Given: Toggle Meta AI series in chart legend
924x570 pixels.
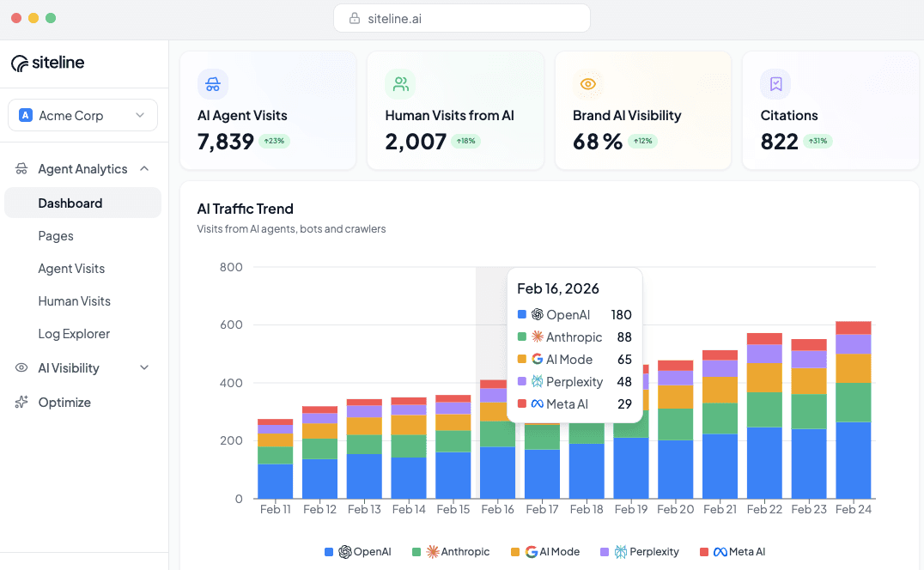Looking at the screenshot, I should [736, 552].
